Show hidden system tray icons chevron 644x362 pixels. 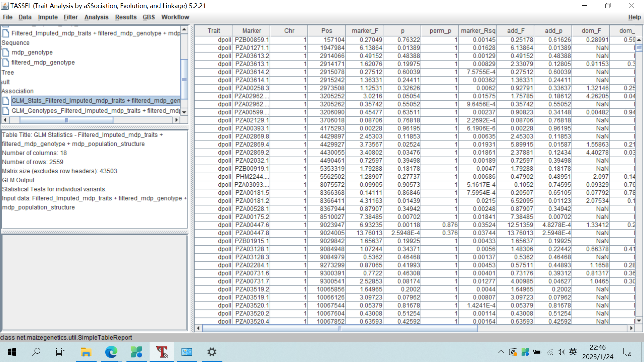pos(501,352)
